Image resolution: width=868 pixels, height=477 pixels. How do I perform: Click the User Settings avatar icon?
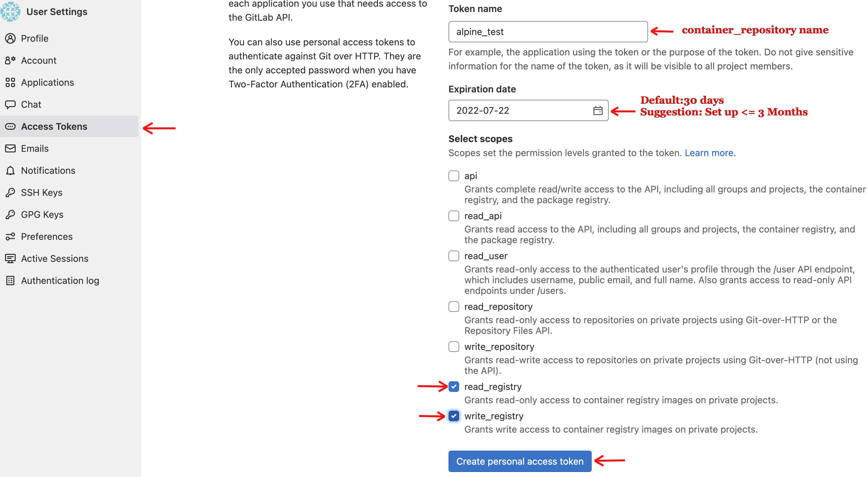[10, 11]
